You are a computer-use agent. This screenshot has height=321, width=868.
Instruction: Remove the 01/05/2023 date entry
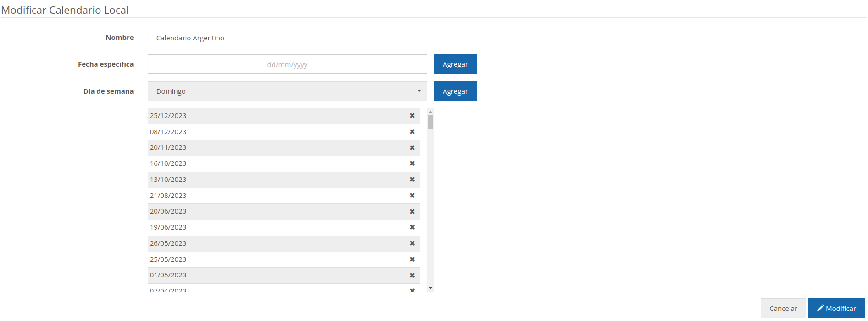tap(412, 276)
